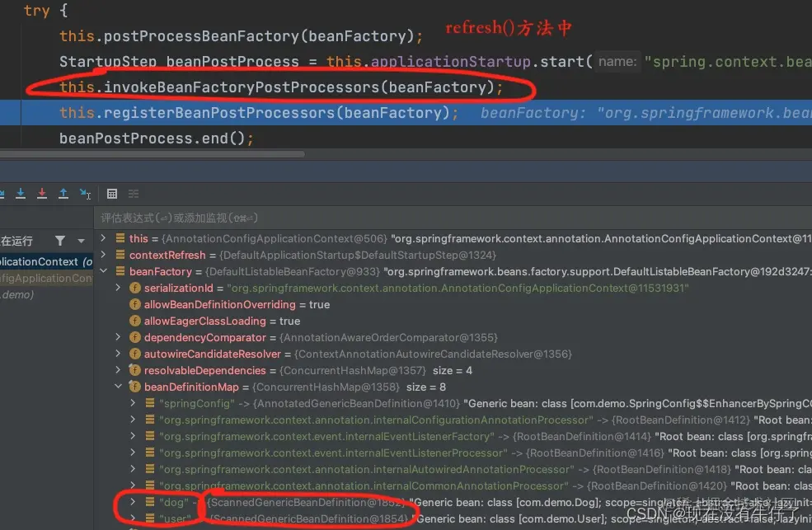812x530 pixels.
Task: Click the beanPostProcess.end() code line
Action: click(x=156, y=138)
